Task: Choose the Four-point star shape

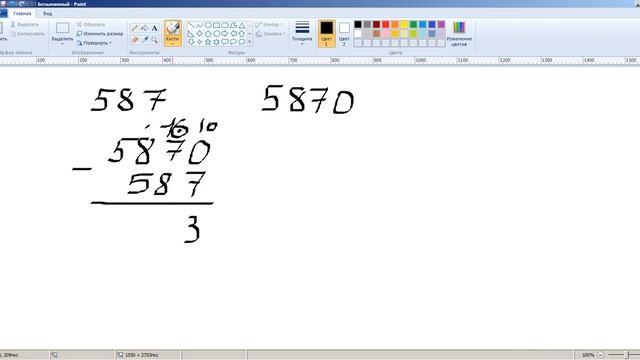Action: [x=200, y=42]
